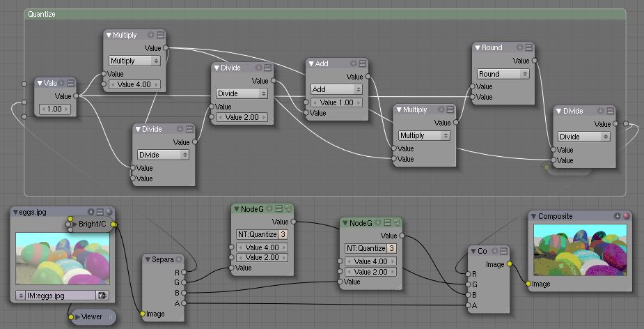Click the NT:Quantize name field in left NodeG
The image size is (644, 329).
tap(257, 234)
